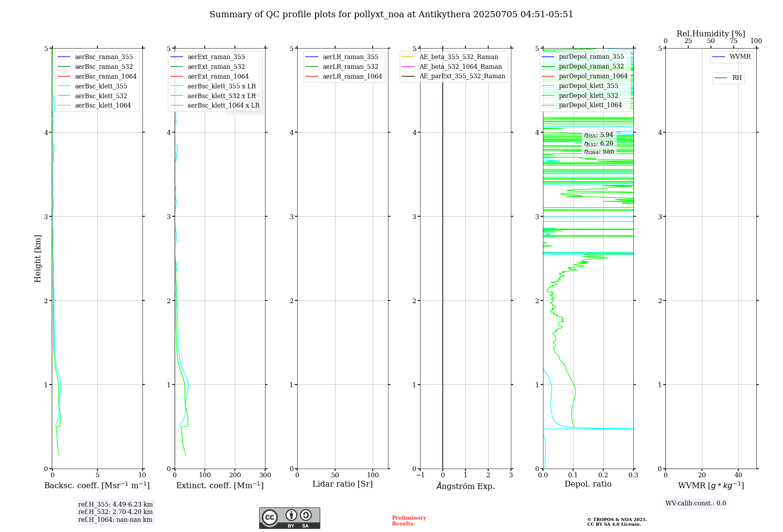Click the parDepol_raman_1064 legend entry
This screenshot has height=532, width=783.
click(585, 76)
